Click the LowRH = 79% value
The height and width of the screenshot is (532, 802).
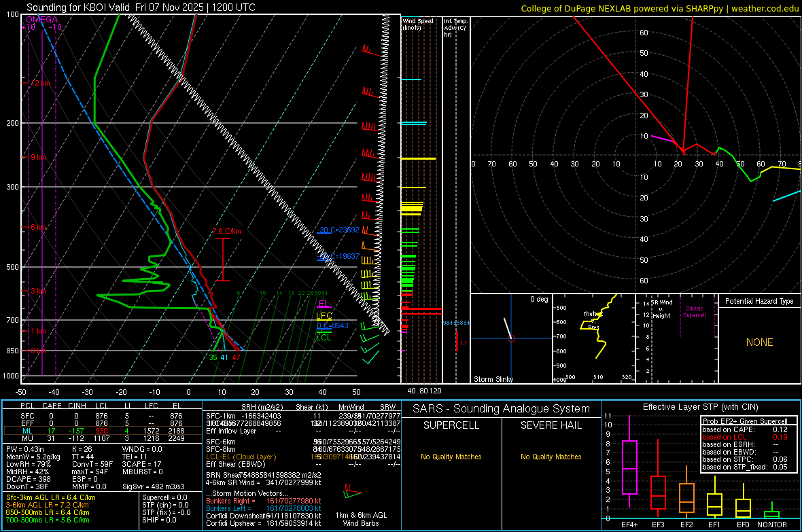point(28,464)
